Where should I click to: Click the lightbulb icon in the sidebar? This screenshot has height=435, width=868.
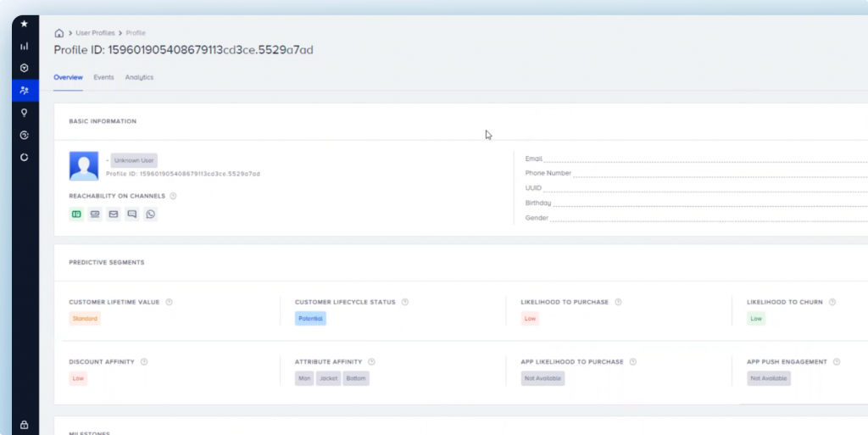pyautogui.click(x=25, y=112)
